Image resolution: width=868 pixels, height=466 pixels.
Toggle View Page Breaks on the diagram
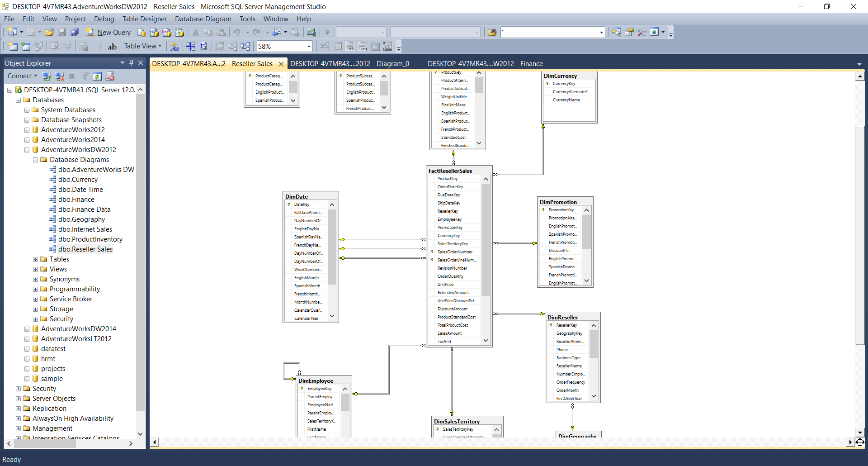pyautogui.click(x=190, y=46)
